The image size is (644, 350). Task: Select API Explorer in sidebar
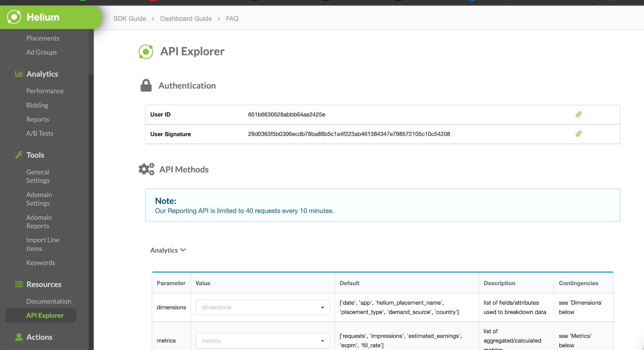(41, 315)
